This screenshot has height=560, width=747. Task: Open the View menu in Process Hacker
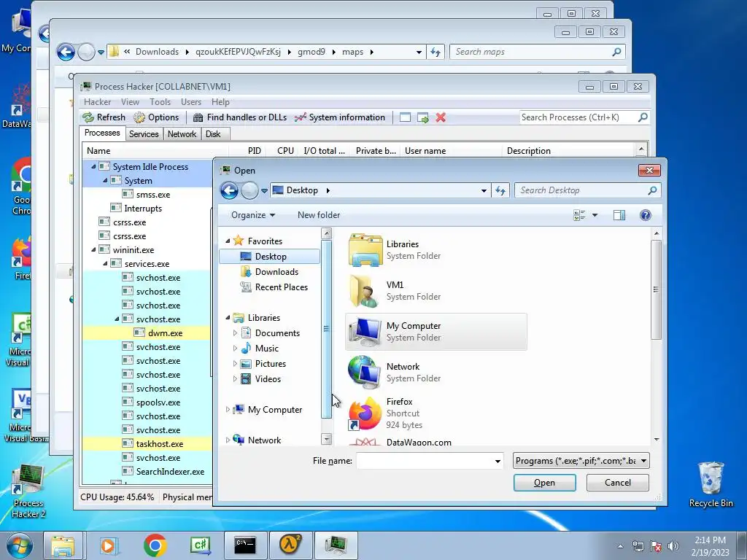130,102
